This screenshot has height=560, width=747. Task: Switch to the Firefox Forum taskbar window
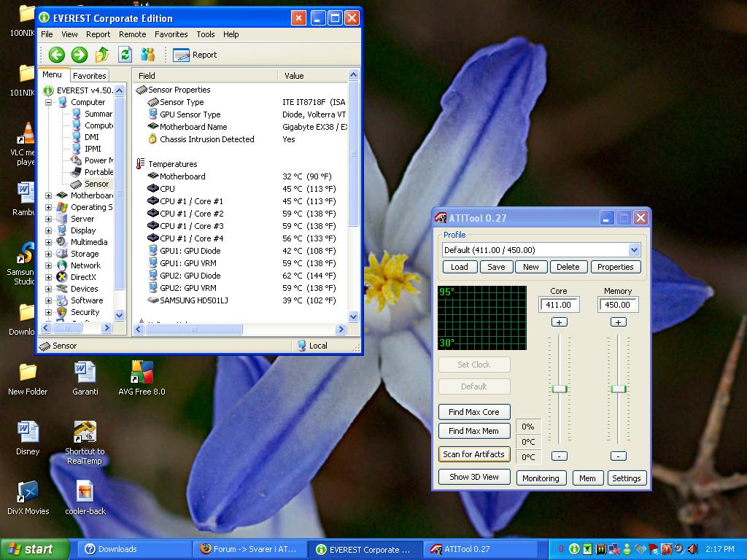[x=250, y=549]
